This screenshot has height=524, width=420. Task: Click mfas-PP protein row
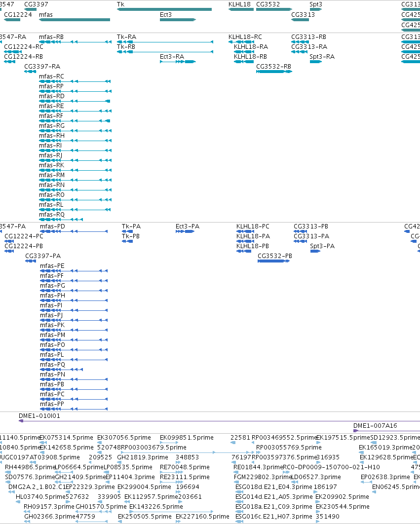point(74,409)
